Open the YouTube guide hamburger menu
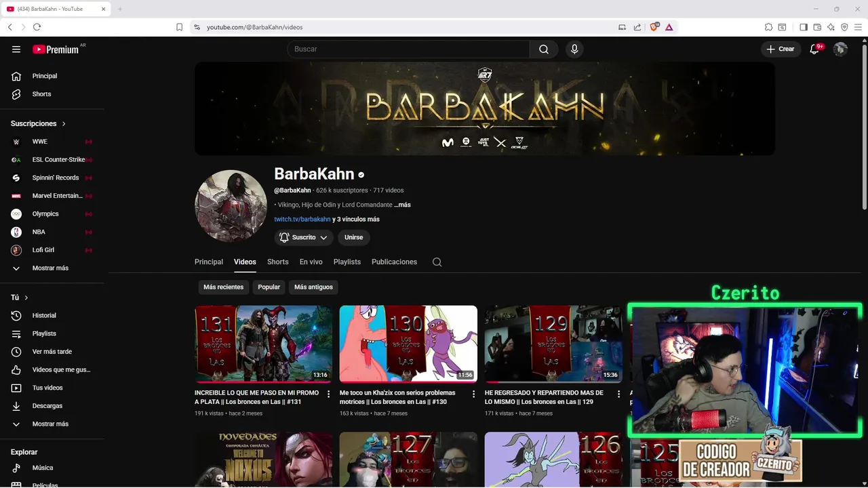 click(16, 49)
